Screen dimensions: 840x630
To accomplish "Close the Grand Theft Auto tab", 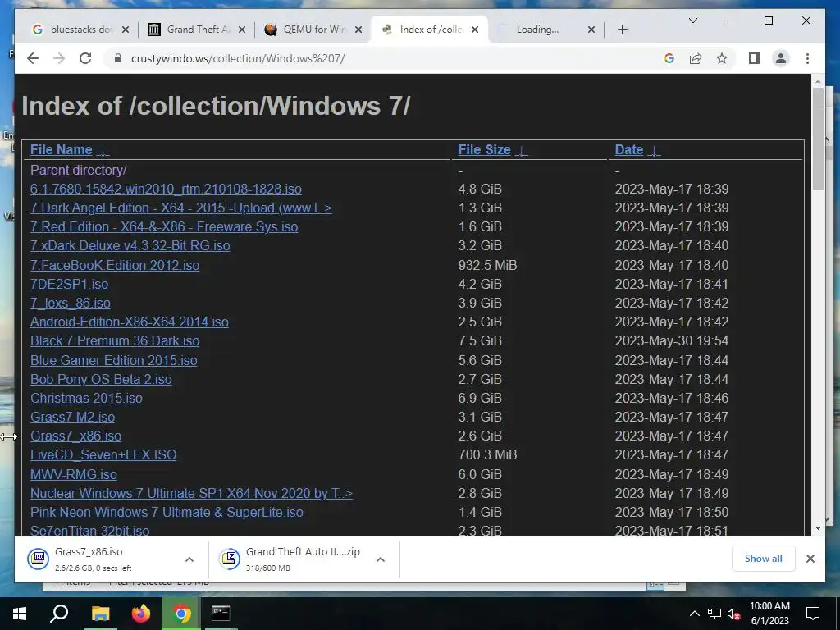I will coord(242,30).
